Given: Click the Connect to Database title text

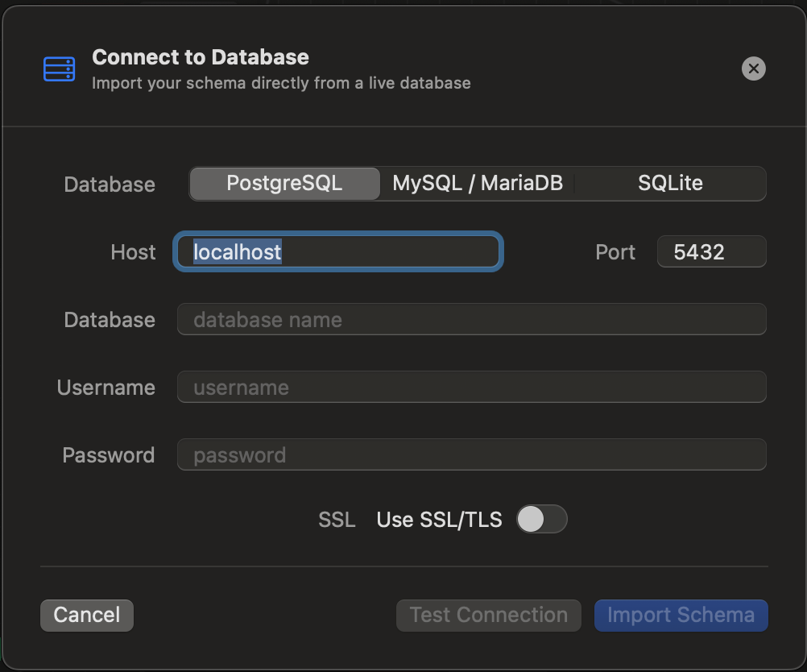Looking at the screenshot, I should pos(201,56).
